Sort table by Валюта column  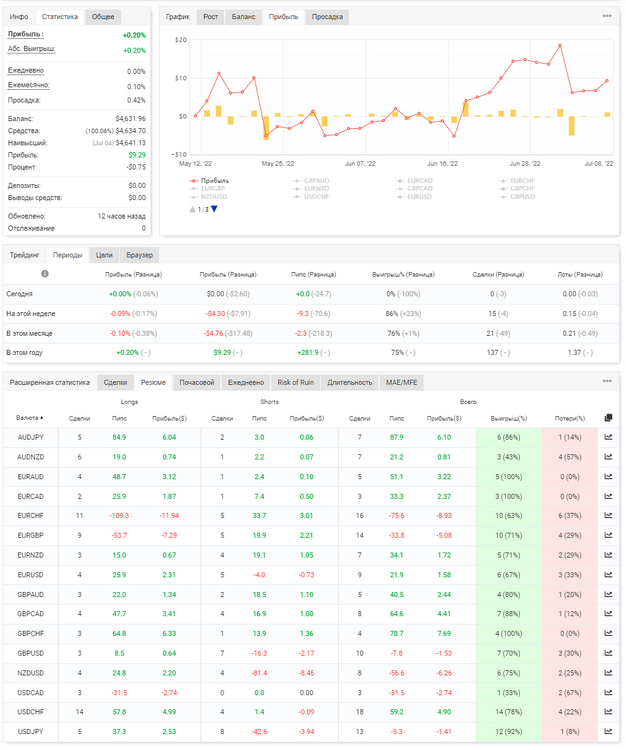point(30,418)
